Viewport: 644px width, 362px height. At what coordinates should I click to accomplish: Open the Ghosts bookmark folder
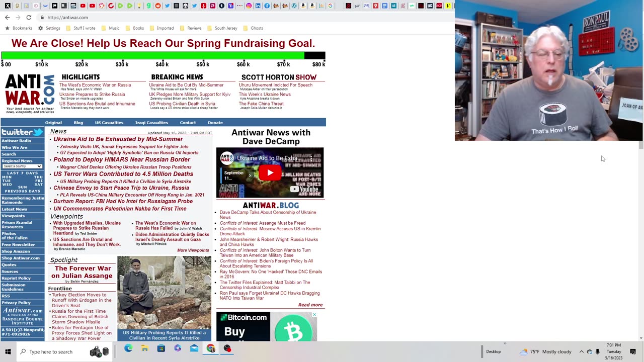click(x=253, y=28)
